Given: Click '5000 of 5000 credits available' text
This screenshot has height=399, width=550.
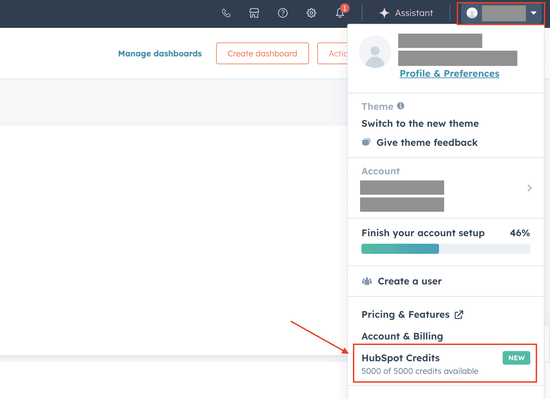Looking at the screenshot, I should click(420, 371).
